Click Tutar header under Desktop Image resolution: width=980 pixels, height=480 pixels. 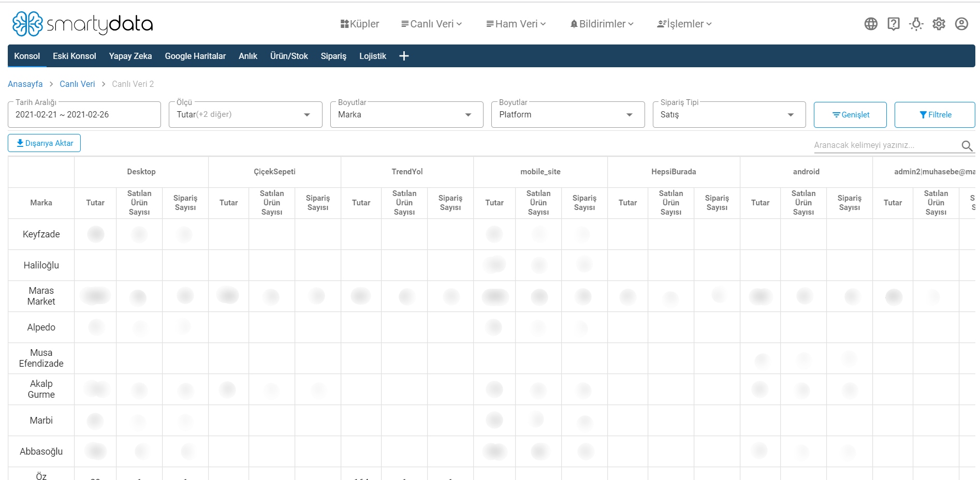pos(95,203)
